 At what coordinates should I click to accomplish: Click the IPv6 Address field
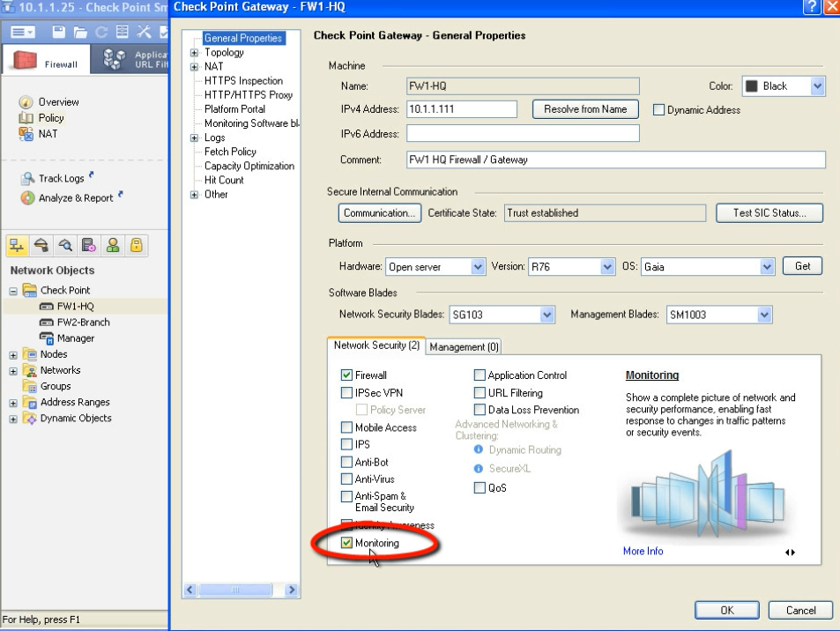523,133
